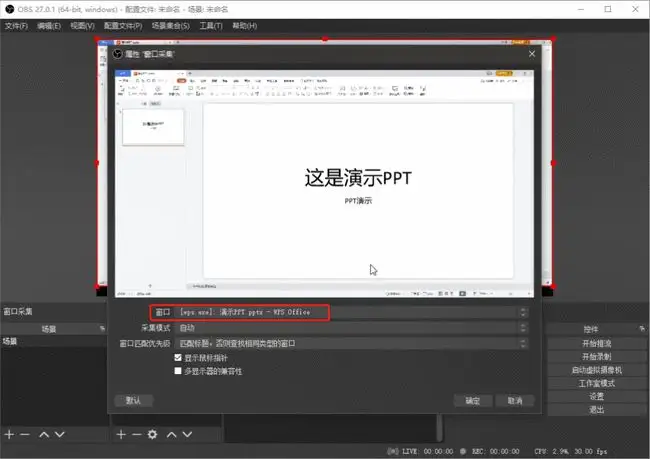Move scene down arrow icon
This screenshot has width=650, height=459.
(60, 435)
